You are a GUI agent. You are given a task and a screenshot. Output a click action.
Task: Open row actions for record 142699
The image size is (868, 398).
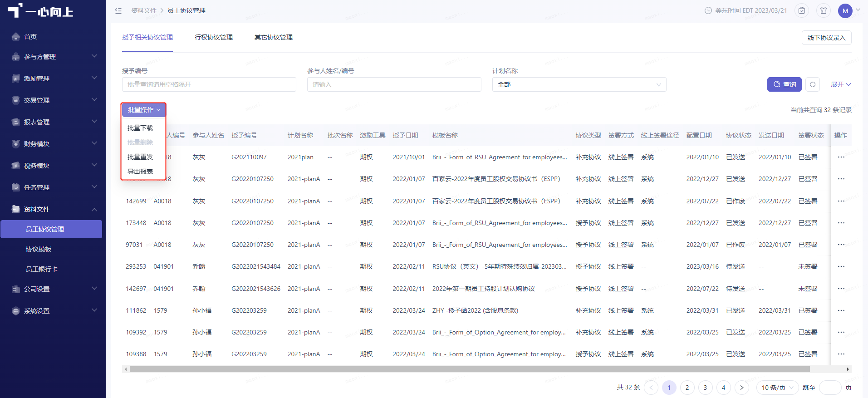pos(841,201)
